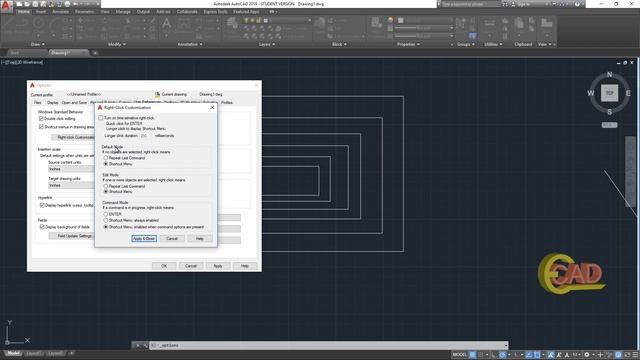Click the W compass direction on ViewCube

point(591,93)
